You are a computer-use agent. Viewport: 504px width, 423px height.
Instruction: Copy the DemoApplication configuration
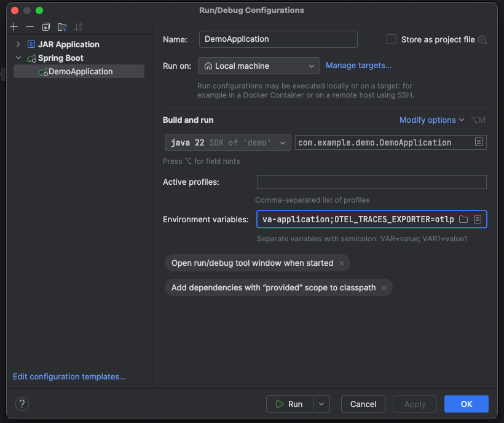(x=45, y=27)
